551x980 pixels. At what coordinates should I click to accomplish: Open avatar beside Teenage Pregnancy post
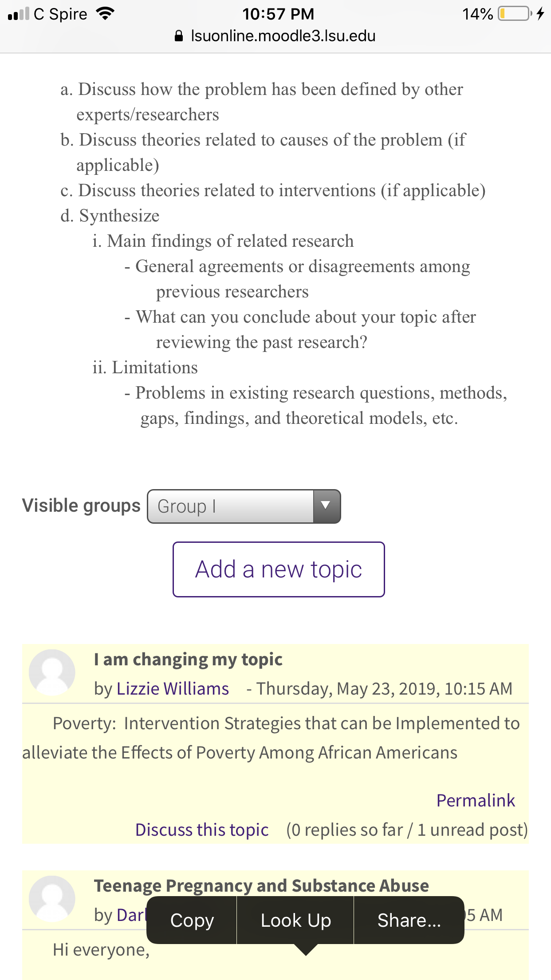52,898
